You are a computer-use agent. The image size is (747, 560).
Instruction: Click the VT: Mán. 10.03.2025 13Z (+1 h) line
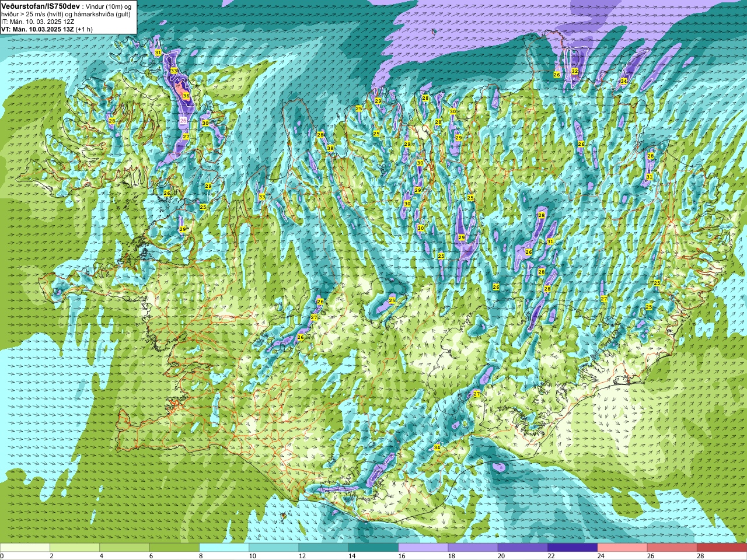[47, 29]
